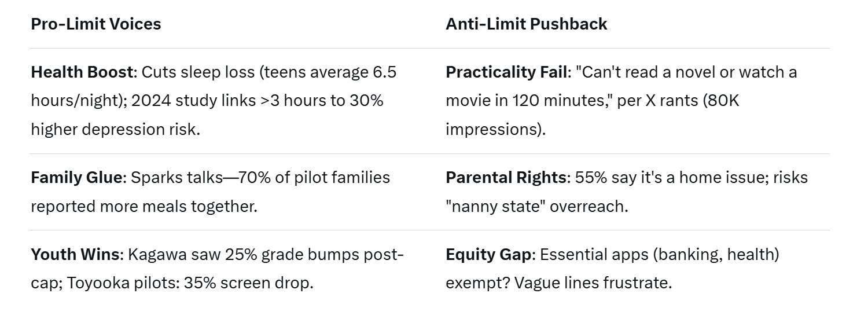Image resolution: width=868 pixels, height=326 pixels.
Task: Select the bold "Youth Wins" label
Action: [x=75, y=254]
